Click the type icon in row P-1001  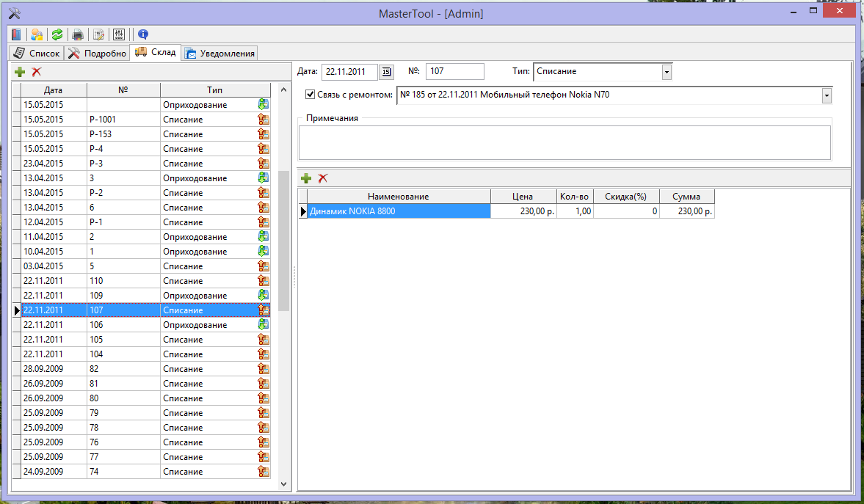(x=264, y=119)
